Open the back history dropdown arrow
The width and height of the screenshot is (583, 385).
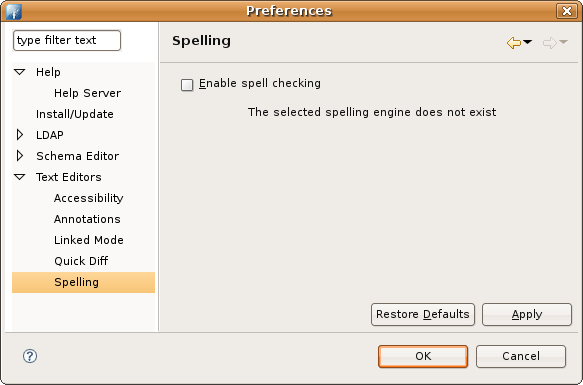pos(528,42)
